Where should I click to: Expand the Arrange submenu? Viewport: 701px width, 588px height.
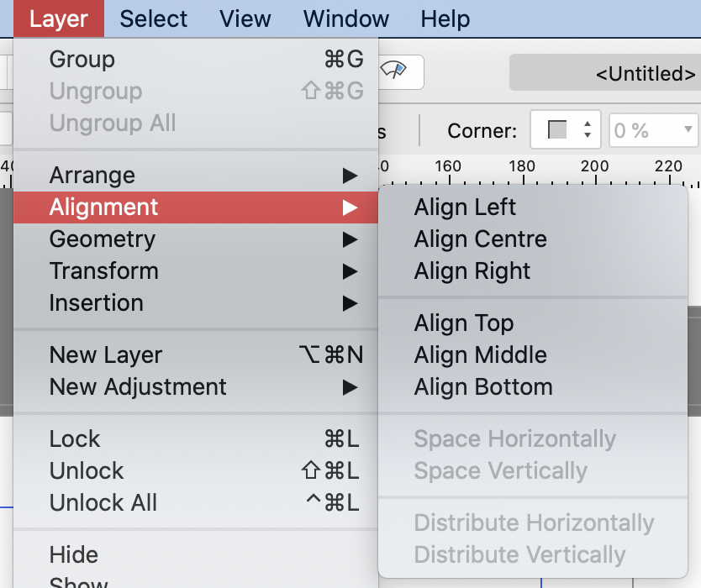click(92, 175)
